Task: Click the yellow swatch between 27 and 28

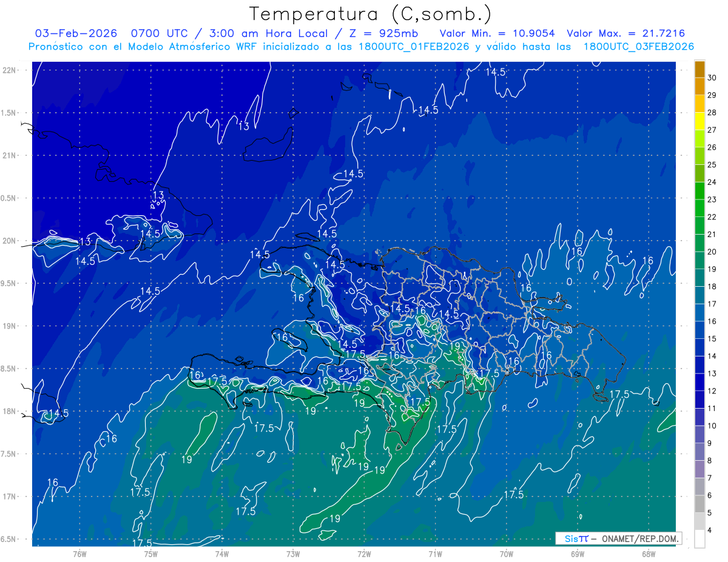Action: pos(699,121)
